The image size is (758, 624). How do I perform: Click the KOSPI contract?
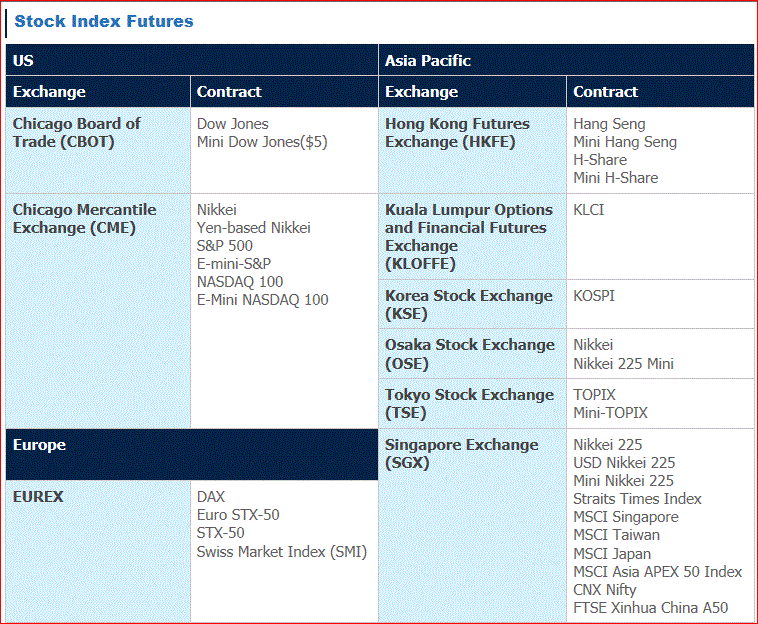pos(594,296)
